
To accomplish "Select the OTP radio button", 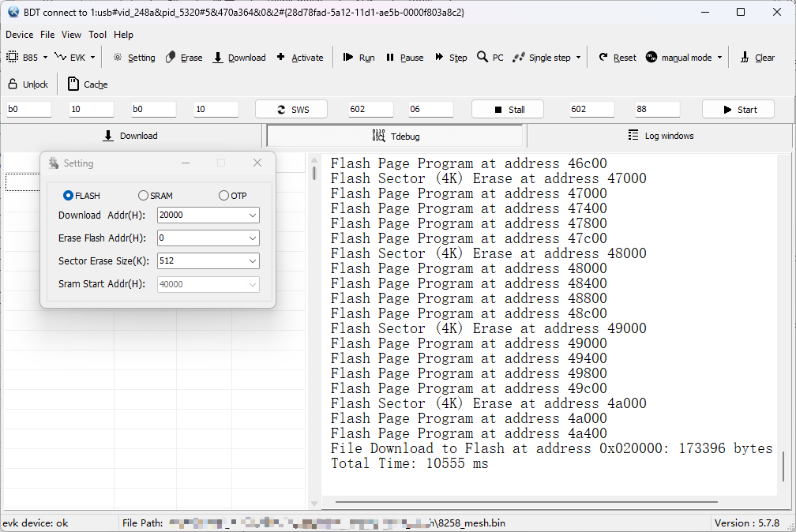I will point(224,196).
